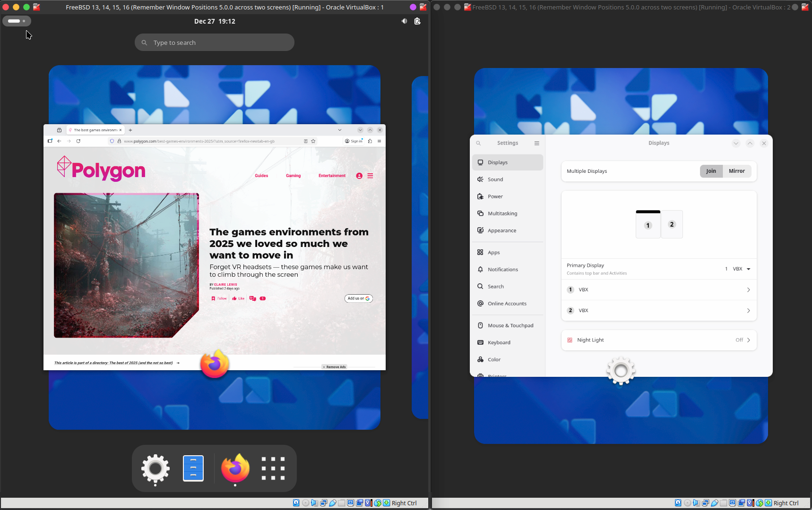Open Night Light settings row
This screenshot has width=812, height=510.
coord(658,340)
